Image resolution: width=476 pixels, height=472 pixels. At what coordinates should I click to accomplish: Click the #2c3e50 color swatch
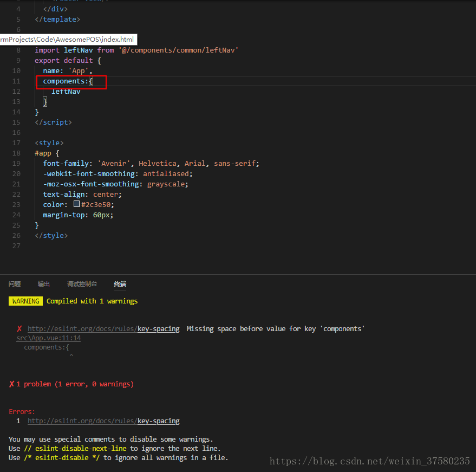pyautogui.click(x=76, y=204)
